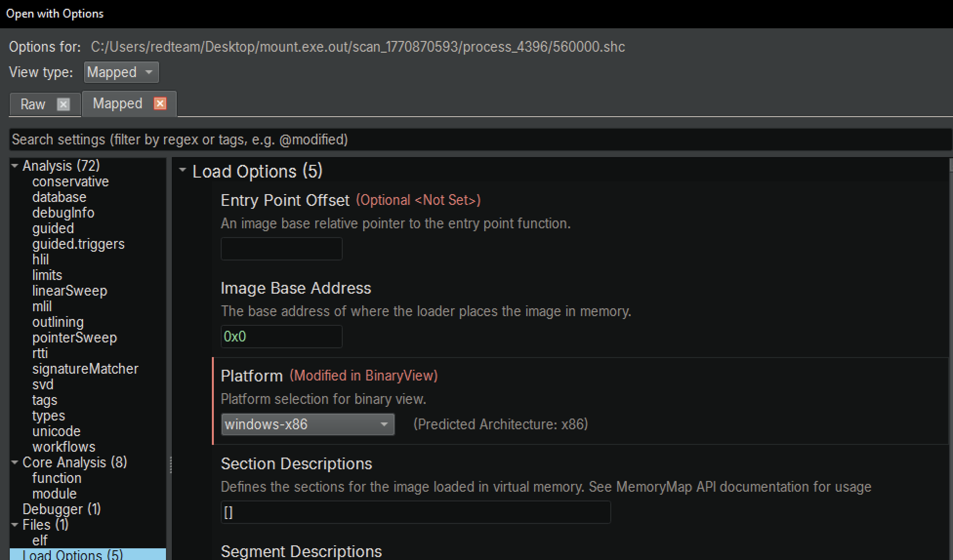Click the Image Base Address title
Screen dimensions: 953x560
(296, 288)
